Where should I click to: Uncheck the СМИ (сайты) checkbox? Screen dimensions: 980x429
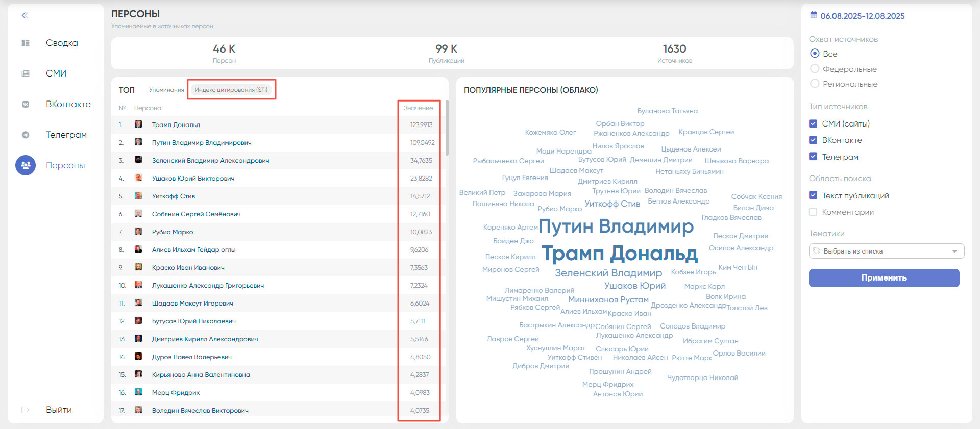(813, 123)
